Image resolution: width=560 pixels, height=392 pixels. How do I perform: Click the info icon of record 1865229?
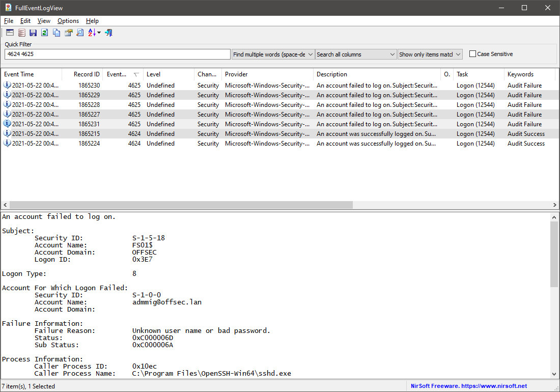pos(7,95)
